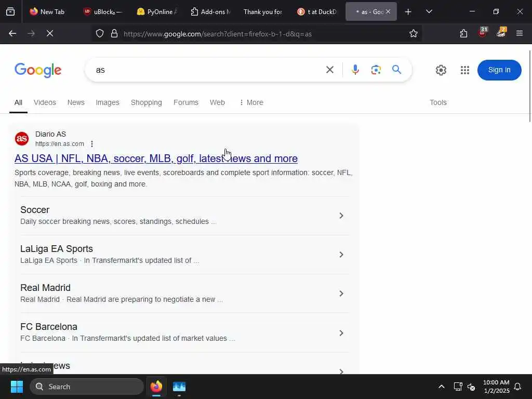Search by image with Google Lens
Viewport: 532px width, 399px height.
point(376,70)
